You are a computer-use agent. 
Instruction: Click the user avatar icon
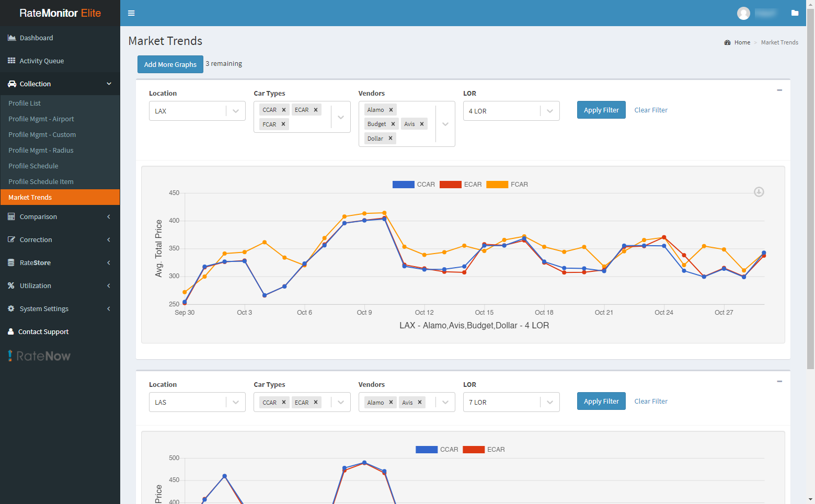(743, 14)
